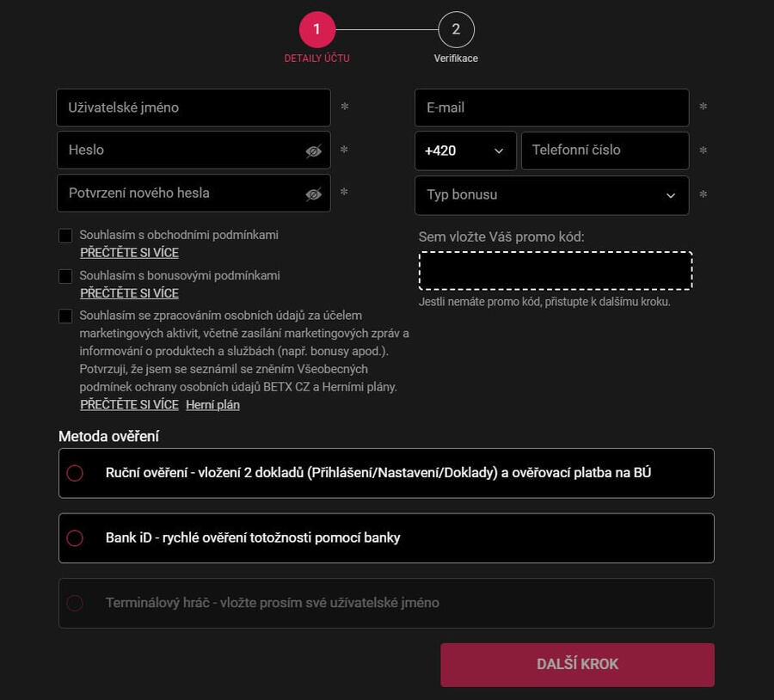Focus the Telefonní číslo input field
The width and height of the screenshot is (774, 700).
pyautogui.click(x=605, y=150)
